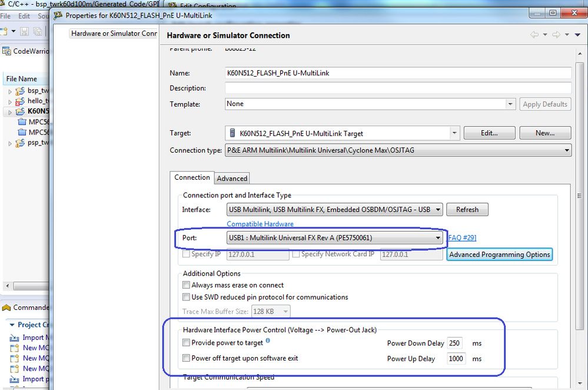Click the save icon in CodeWarrior toolbar
588x390 pixels.
(x=24, y=32)
